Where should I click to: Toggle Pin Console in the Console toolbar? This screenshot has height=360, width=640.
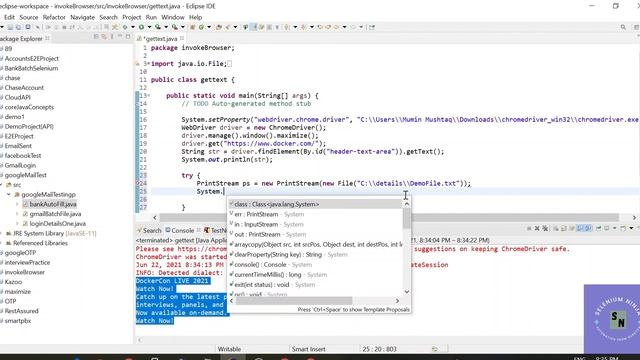click(x=598, y=228)
